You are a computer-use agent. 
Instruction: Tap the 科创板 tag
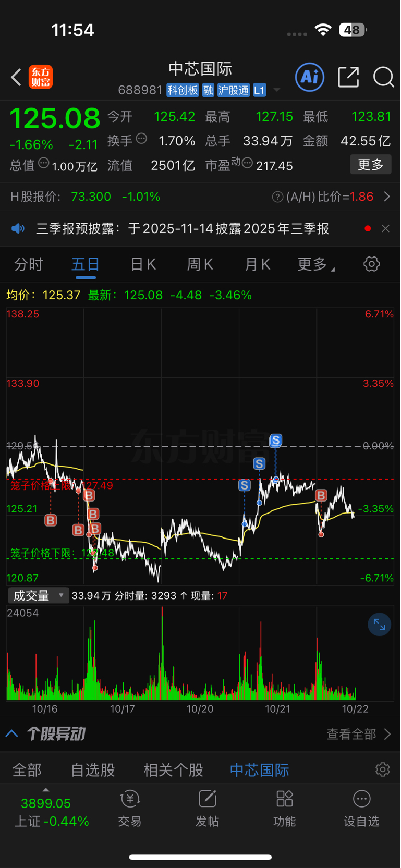[x=183, y=90]
